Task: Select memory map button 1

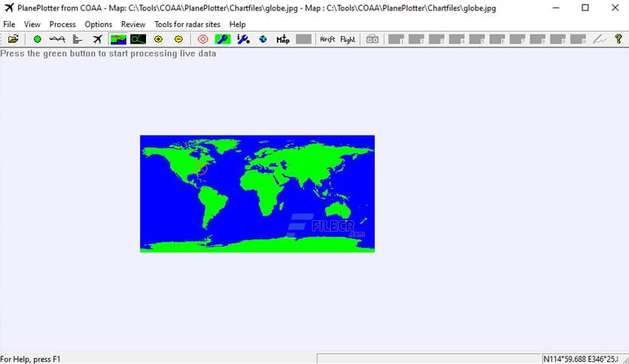Action: [x=396, y=39]
